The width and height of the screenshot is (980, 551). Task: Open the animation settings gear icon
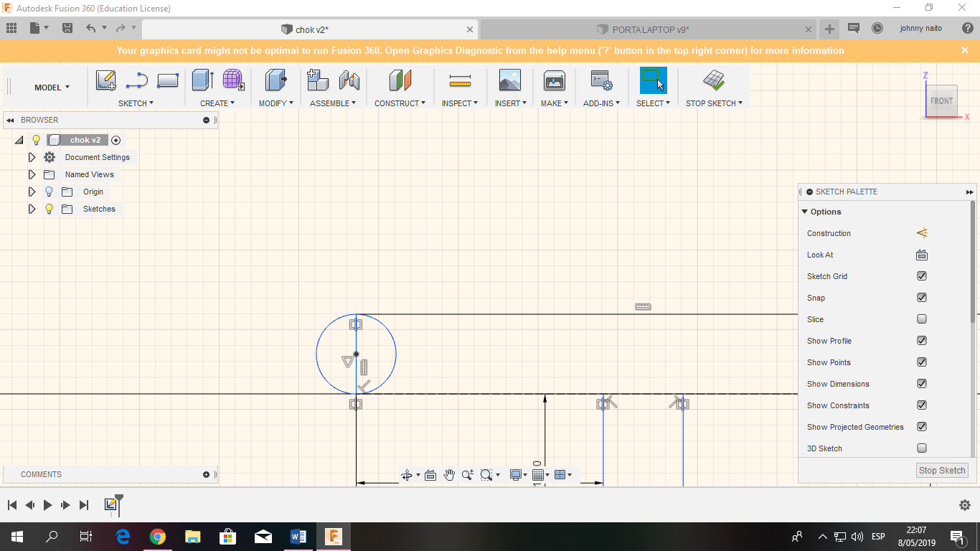pyautogui.click(x=965, y=505)
